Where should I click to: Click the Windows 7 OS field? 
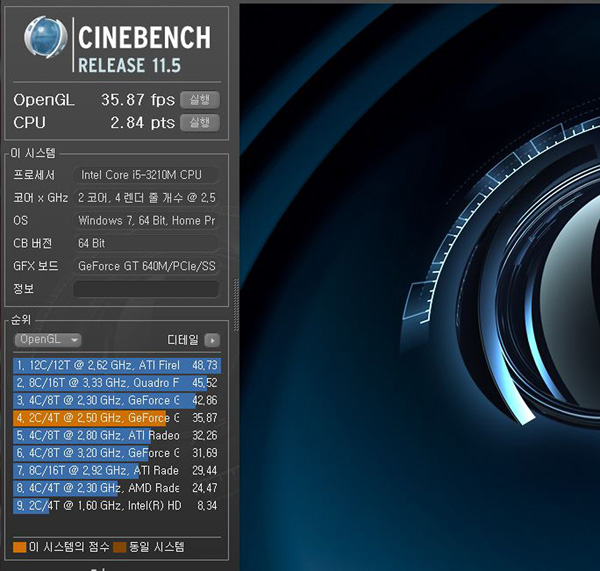click(146, 221)
